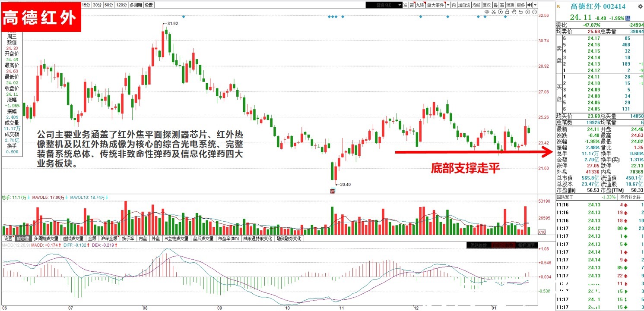Select the scissors cut tool icon

click(x=494, y=12)
